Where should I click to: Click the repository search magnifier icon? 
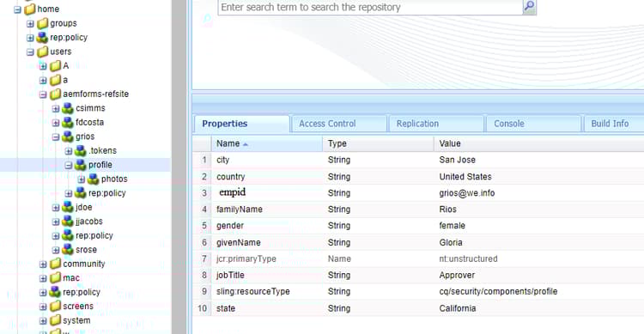click(530, 7)
